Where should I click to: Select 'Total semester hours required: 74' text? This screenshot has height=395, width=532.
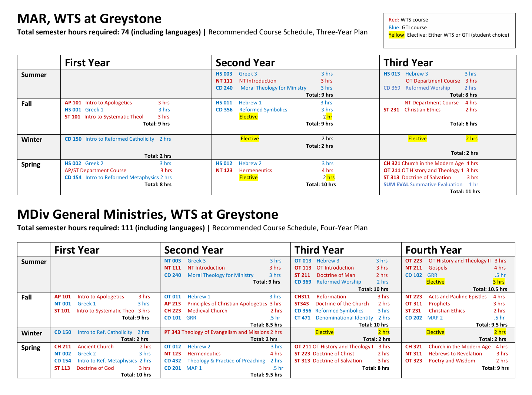tap(72, 32)
